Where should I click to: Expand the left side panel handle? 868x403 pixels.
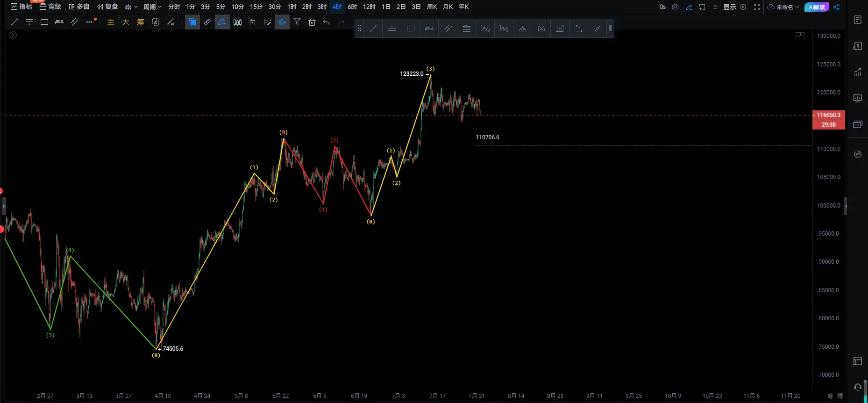4,206
